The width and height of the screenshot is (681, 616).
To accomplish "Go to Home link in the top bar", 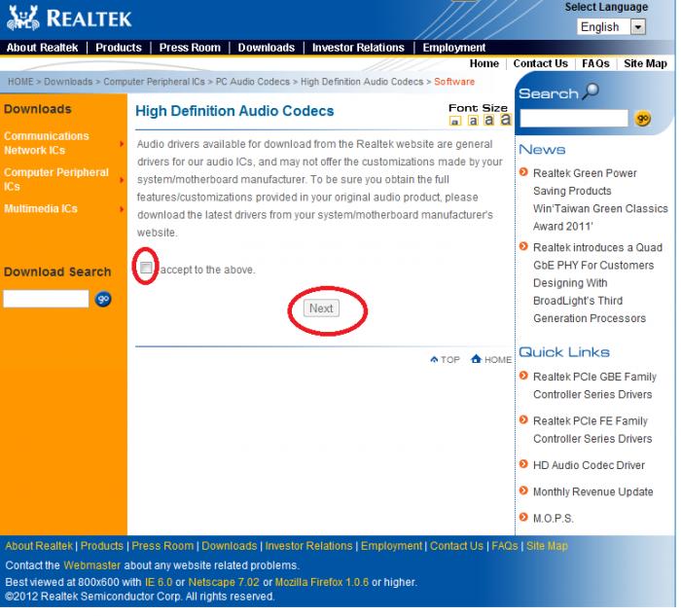I will pyautogui.click(x=484, y=63).
